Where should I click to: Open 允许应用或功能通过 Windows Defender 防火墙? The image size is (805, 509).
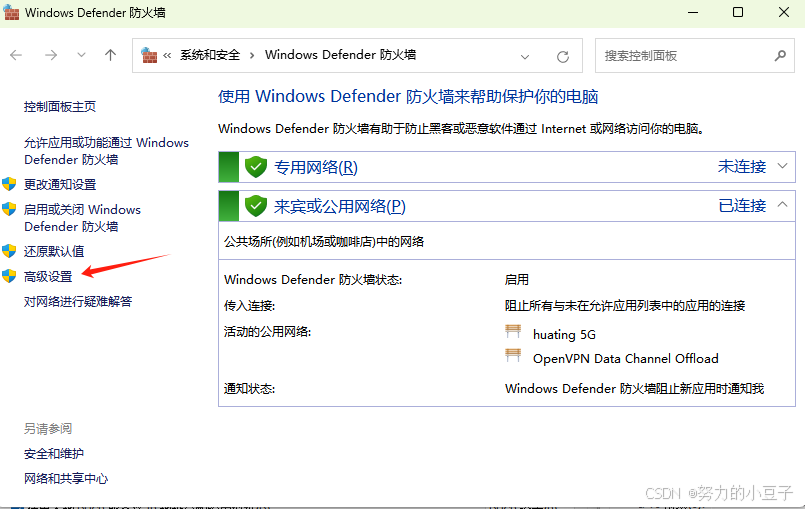106,151
